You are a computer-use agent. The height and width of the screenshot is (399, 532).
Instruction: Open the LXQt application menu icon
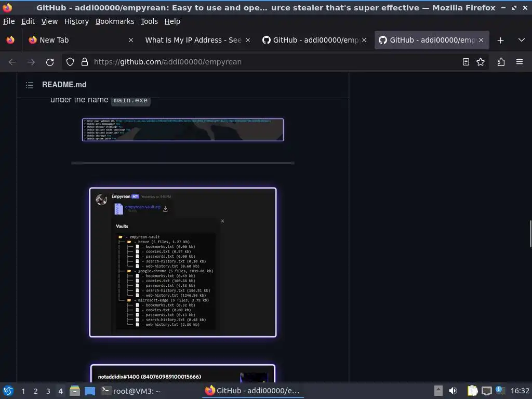pyautogui.click(x=8, y=391)
